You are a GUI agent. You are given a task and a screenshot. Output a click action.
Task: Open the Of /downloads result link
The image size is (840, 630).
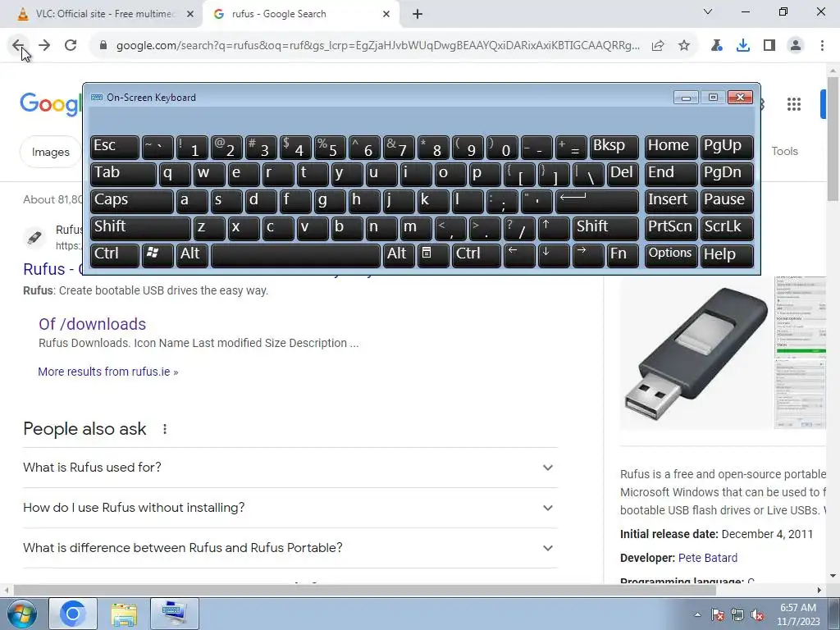click(92, 324)
